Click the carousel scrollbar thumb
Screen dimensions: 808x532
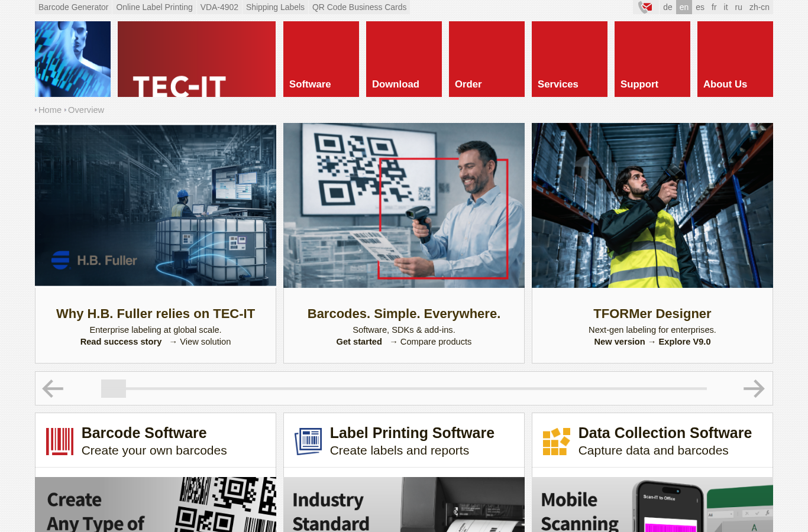(x=114, y=388)
